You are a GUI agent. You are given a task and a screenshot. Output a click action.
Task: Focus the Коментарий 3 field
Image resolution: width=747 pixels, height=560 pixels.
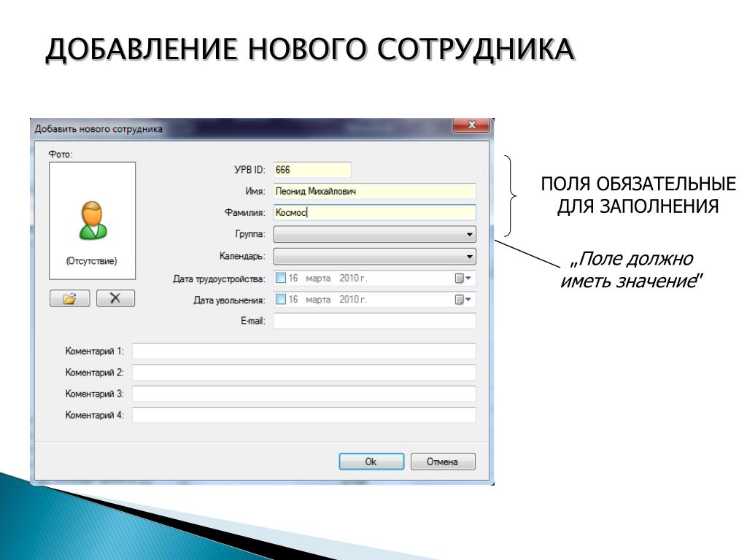[304, 394]
